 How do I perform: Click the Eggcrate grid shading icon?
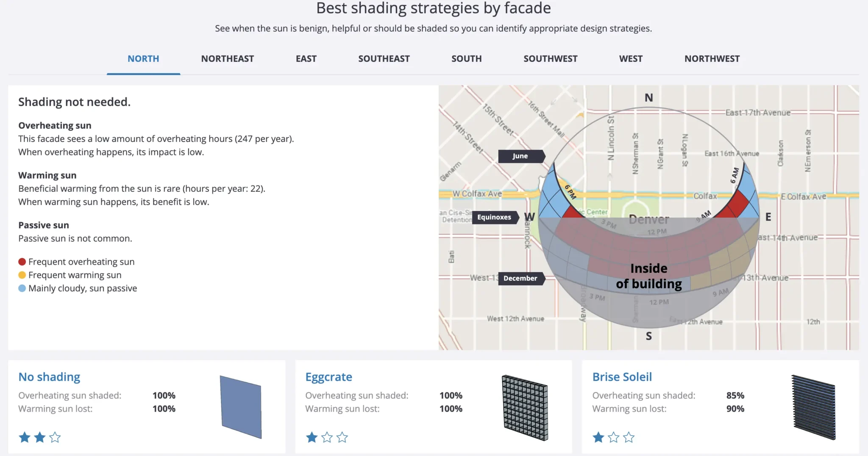tap(525, 407)
